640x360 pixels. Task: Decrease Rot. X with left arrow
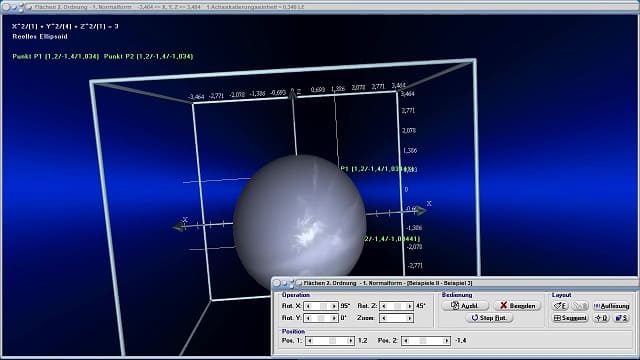click(x=309, y=306)
